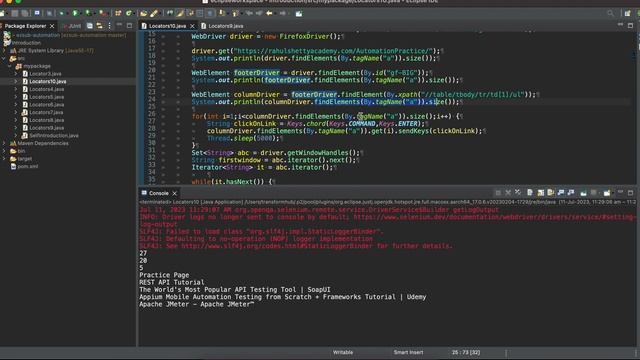
Task: Toggle Show Console on standard output change
Action: point(561,193)
